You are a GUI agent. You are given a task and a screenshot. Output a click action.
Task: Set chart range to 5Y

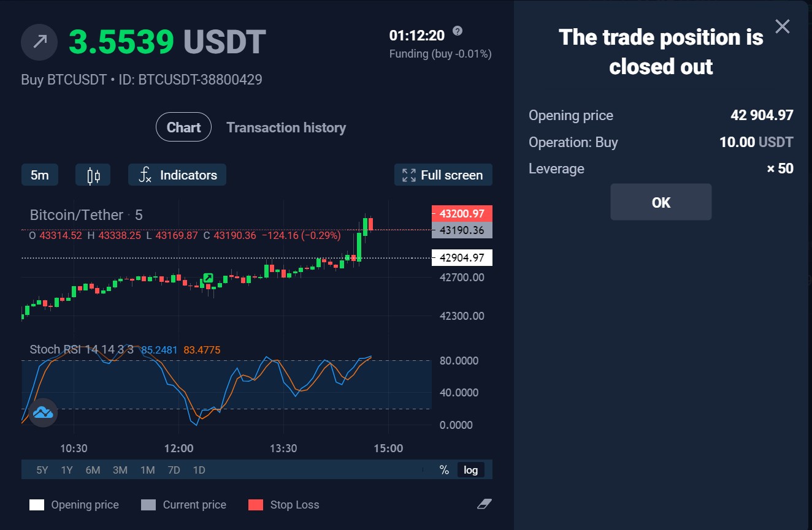click(42, 470)
